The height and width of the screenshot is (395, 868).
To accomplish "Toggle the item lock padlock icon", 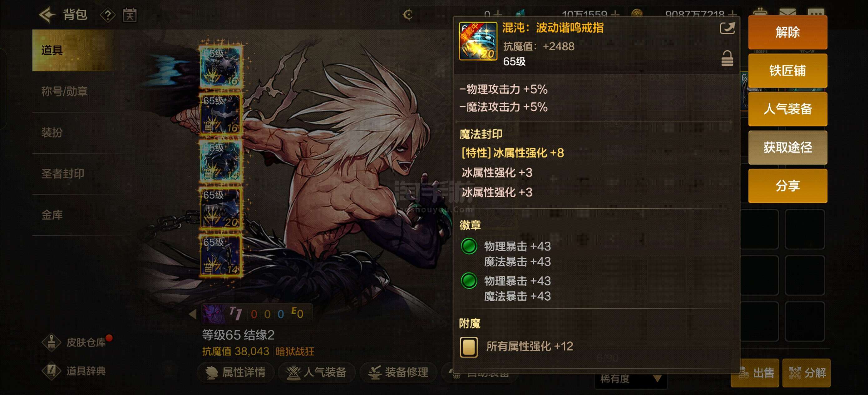I will (x=727, y=59).
